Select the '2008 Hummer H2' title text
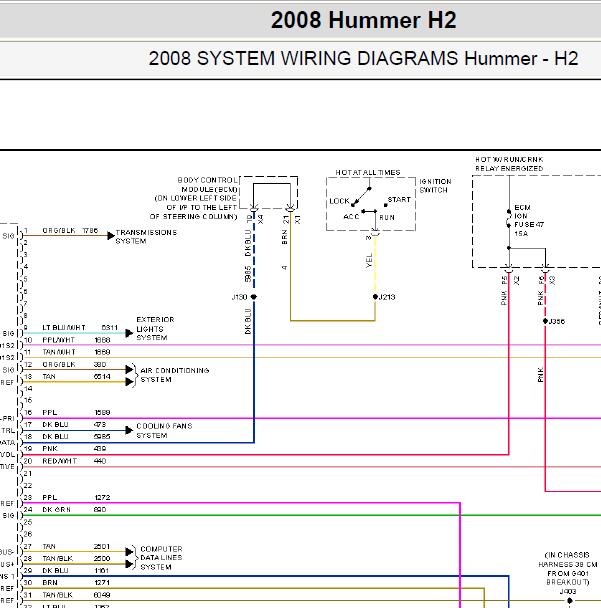The image size is (601, 608). [363, 20]
